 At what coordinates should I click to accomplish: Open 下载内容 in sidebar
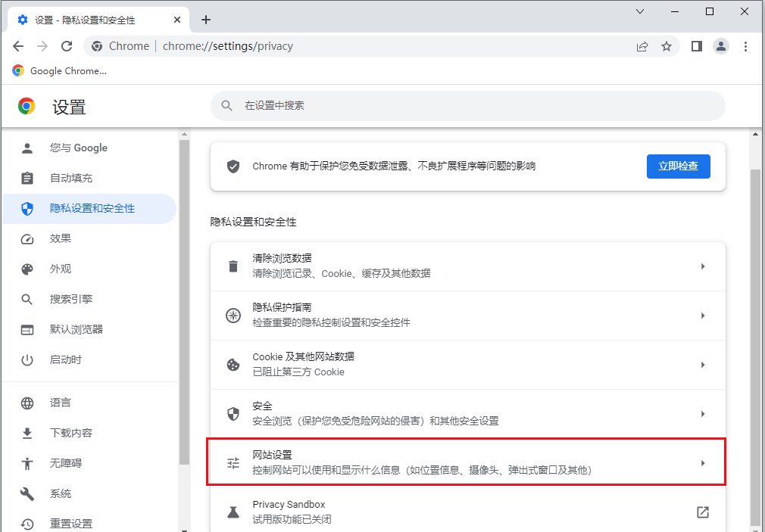pos(89,433)
